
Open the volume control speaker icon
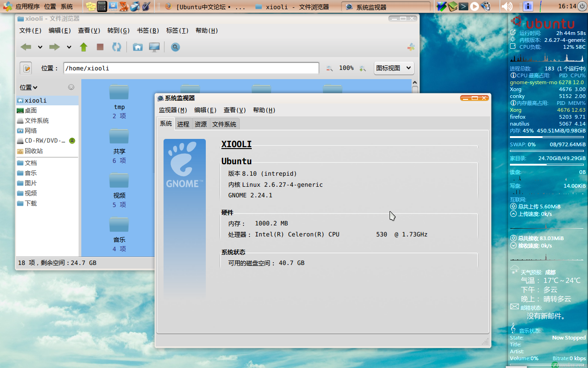(507, 6)
